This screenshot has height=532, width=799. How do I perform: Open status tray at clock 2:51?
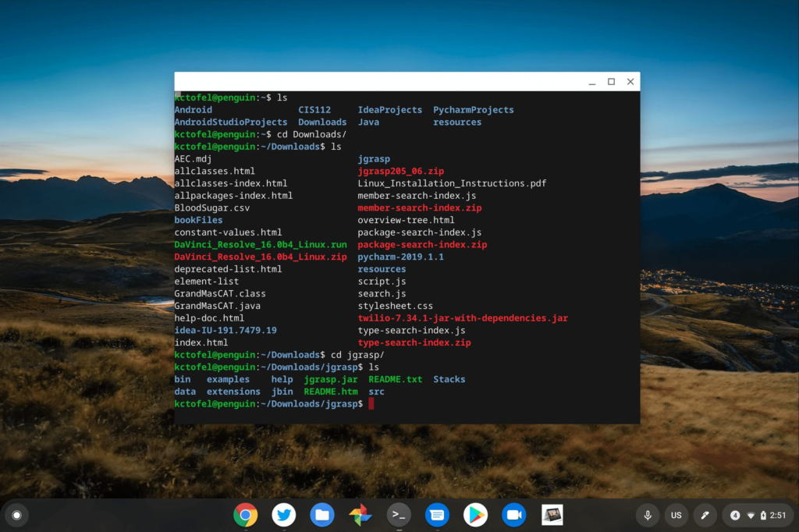pos(778,515)
